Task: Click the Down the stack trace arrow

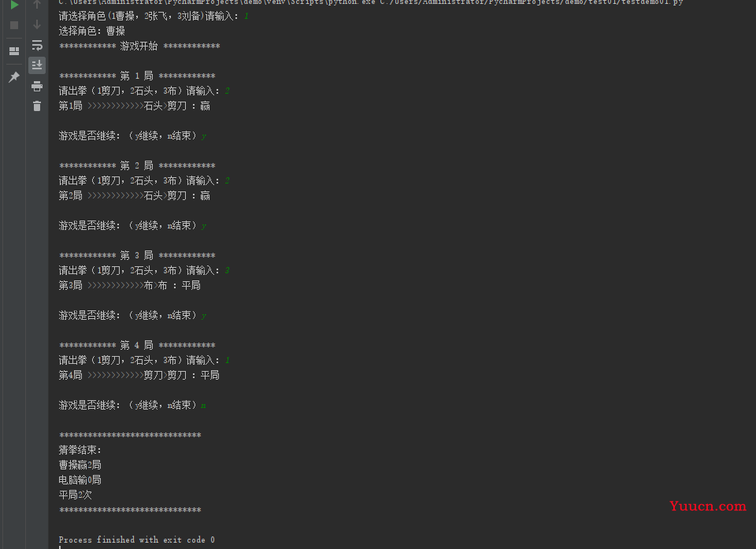Action: [37, 24]
